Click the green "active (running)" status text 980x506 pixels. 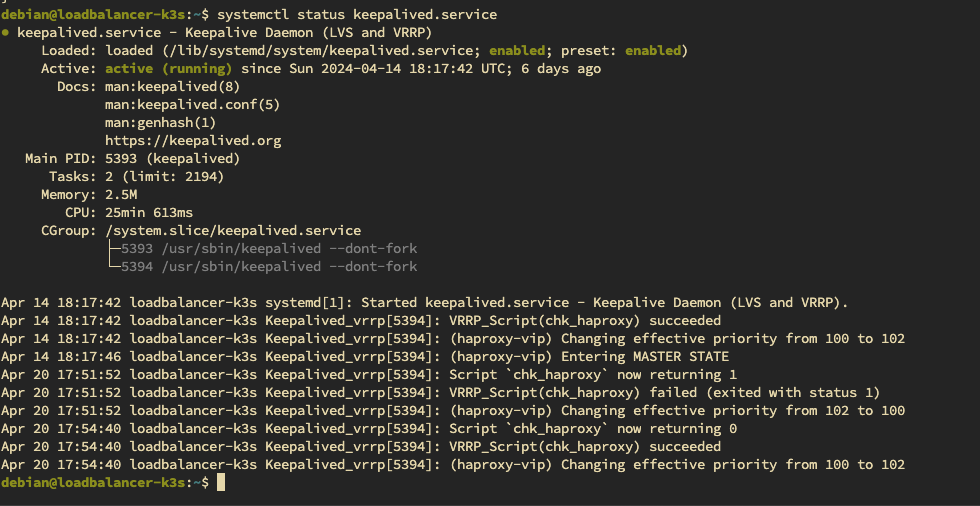[x=168, y=69]
